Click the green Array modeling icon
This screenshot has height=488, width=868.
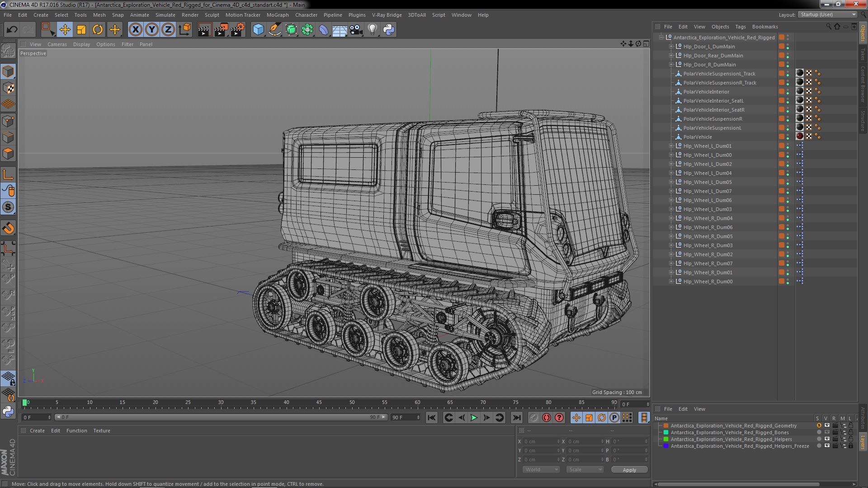(307, 30)
